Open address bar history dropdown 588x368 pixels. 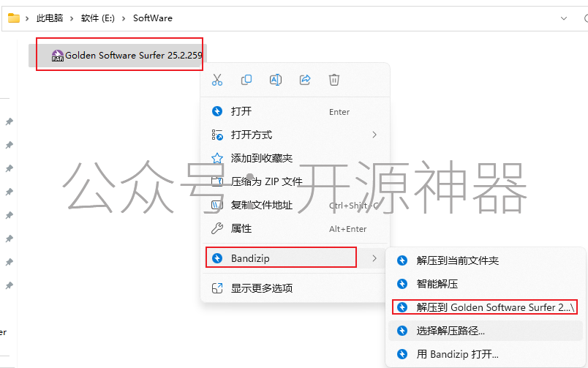tap(564, 18)
